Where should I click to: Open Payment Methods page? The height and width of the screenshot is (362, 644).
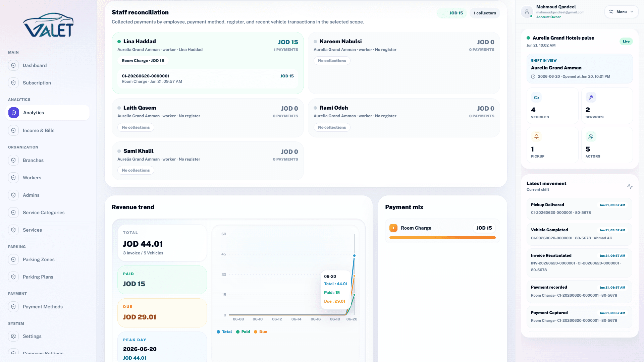tap(48, 307)
